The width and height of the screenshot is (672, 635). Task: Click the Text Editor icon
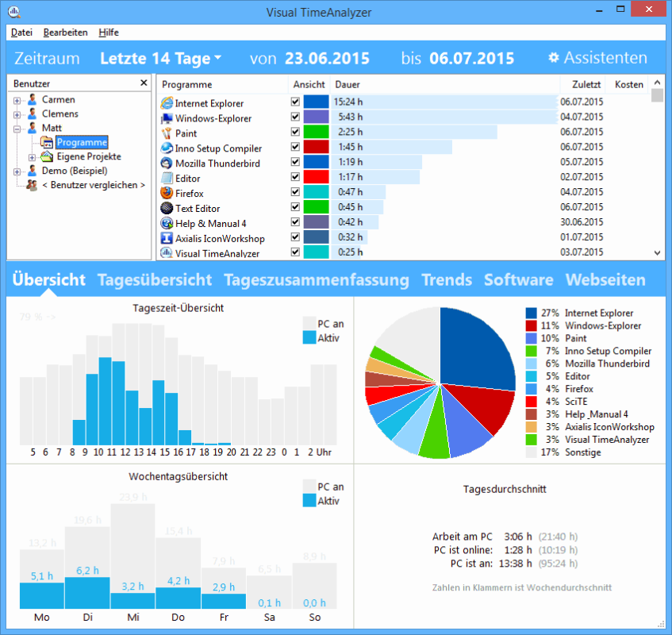click(x=167, y=208)
